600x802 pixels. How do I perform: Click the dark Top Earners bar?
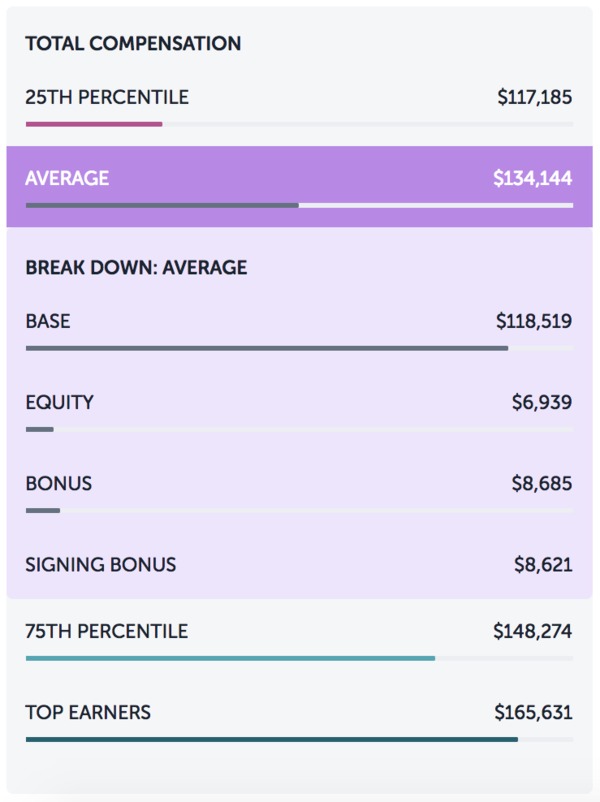272,740
